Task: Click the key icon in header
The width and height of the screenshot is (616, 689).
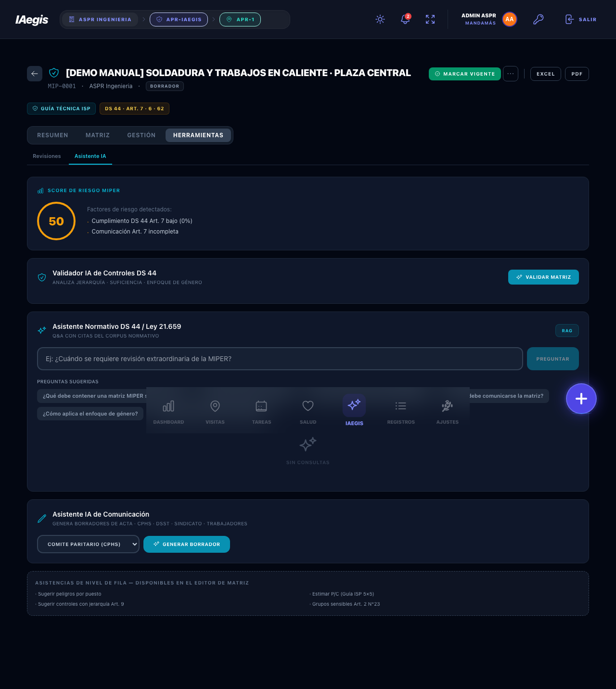Action: pyautogui.click(x=538, y=19)
